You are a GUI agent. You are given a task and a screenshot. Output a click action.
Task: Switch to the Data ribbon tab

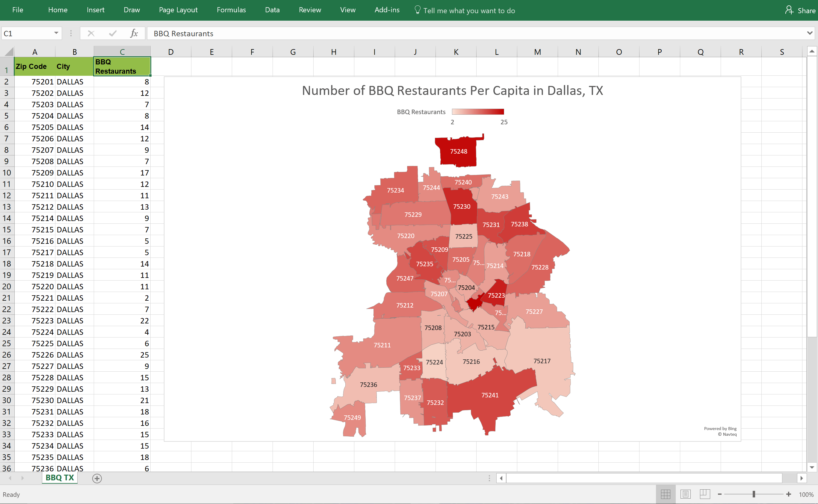(x=272, y=10)
